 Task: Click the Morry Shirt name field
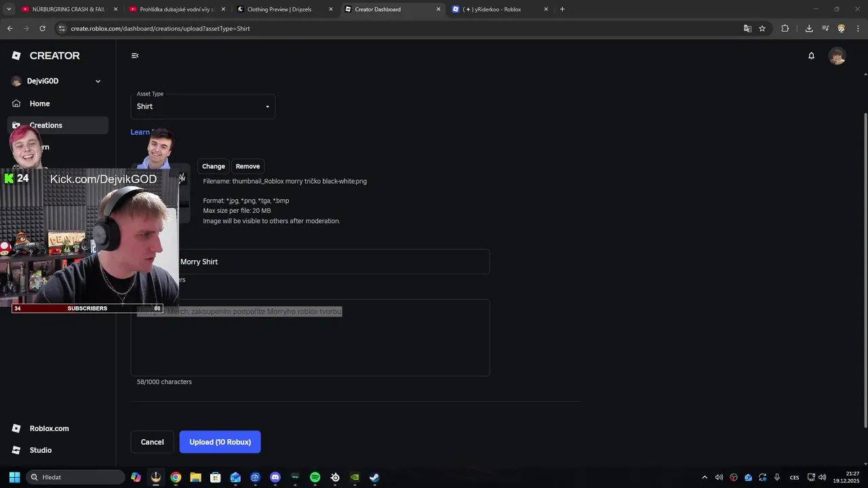coord(310,262)
